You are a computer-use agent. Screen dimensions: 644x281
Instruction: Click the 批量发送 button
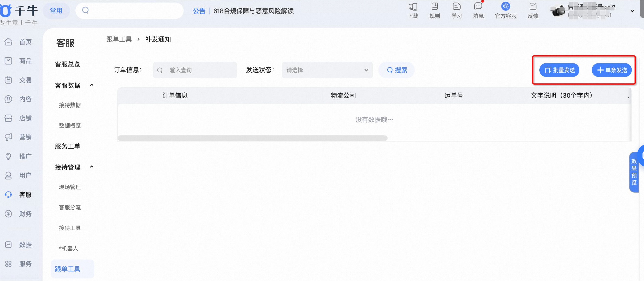pos(559,70)
